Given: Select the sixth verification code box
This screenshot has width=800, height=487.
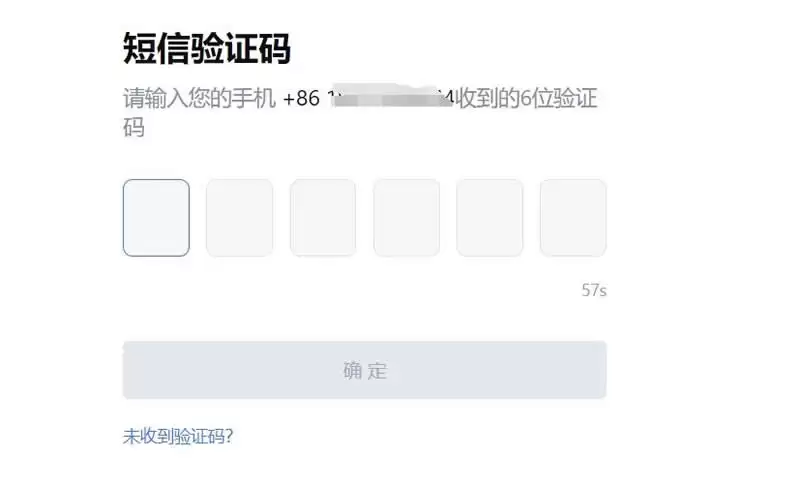Looking at the screenshot, I should [573, 218].
